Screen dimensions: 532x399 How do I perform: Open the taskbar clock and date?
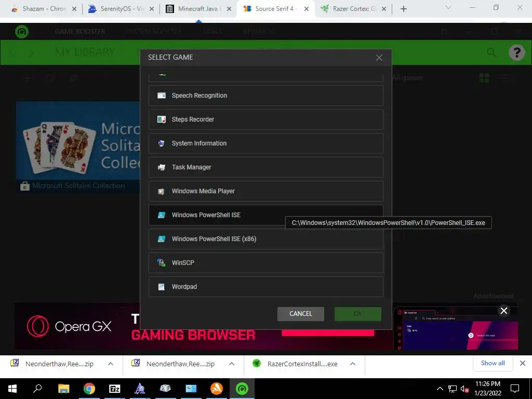point(487,389)
